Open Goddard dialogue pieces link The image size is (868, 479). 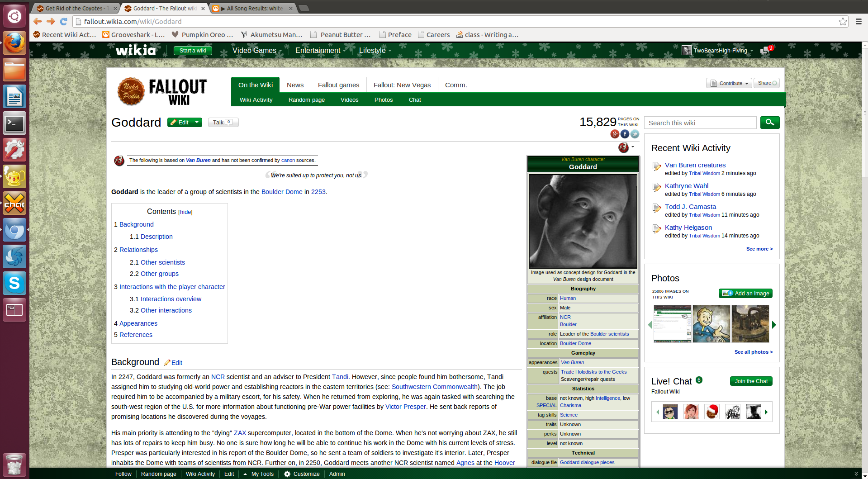pos(587,462)
